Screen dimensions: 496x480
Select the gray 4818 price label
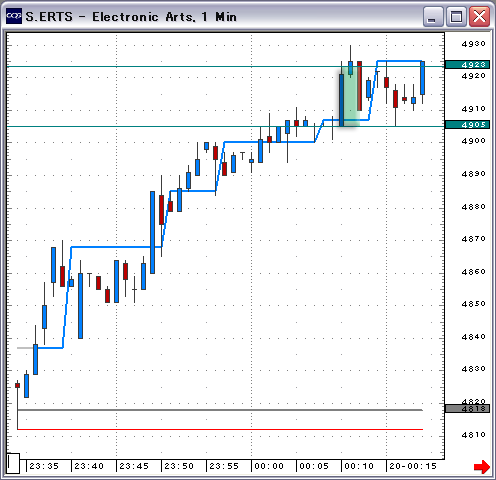(467, 408)
